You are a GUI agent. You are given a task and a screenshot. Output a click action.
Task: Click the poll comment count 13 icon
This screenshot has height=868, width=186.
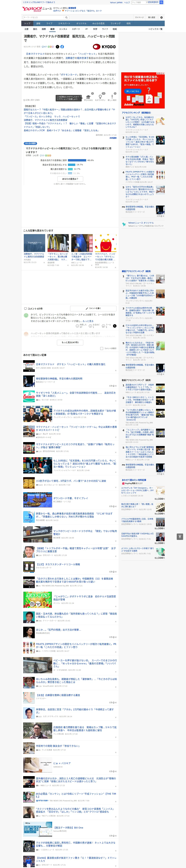click(x=42, y=155)
